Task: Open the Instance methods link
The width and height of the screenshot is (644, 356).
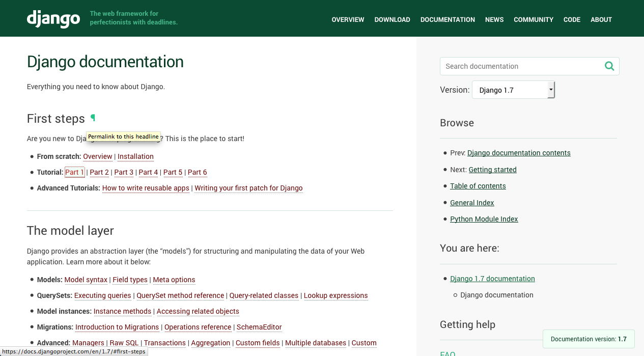Action: click(x=122, y=311)
